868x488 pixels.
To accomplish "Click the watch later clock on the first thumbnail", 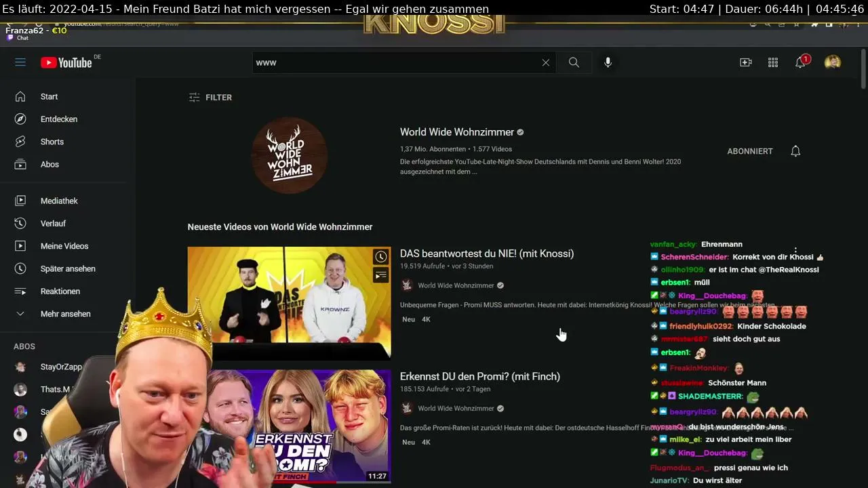I will pos(381,257).
